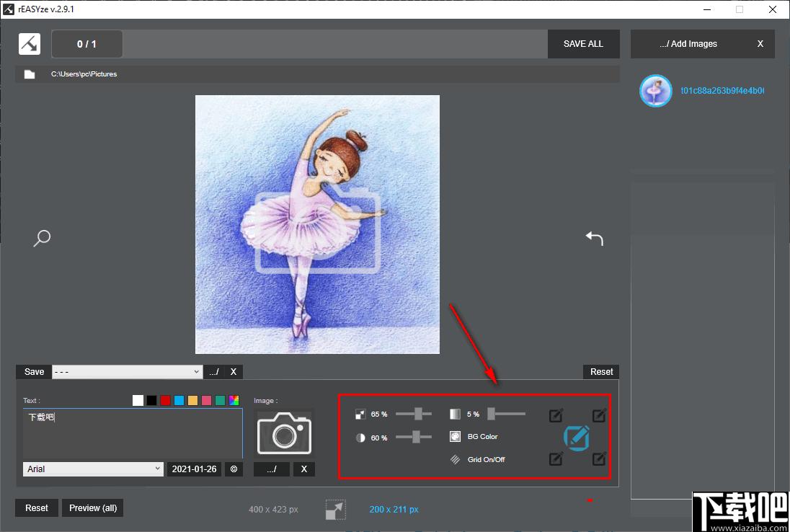Click SAVE ALL
The height and width of the screenshot is (532, 790).
(x=583, y=44)
